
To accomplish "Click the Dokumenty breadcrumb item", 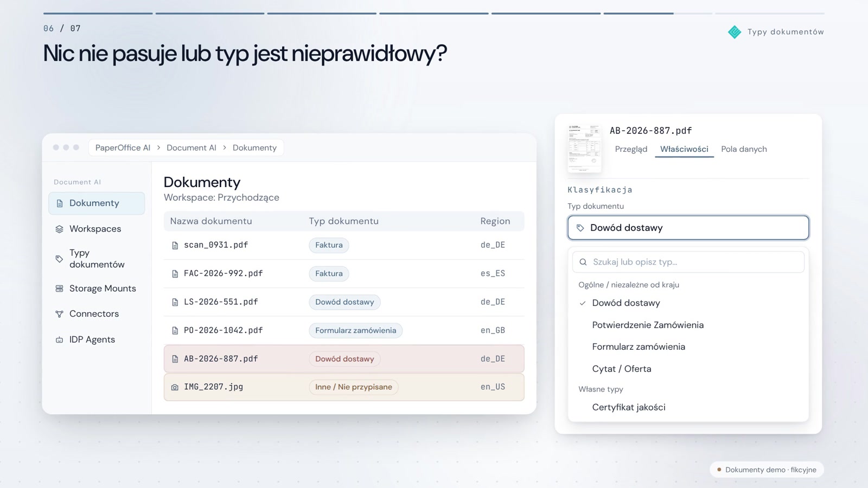I will pos(254,147).
